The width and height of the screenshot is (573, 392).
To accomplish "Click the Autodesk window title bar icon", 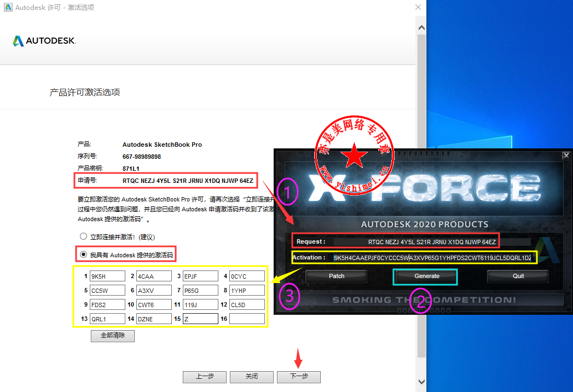I will pos(8,7).
